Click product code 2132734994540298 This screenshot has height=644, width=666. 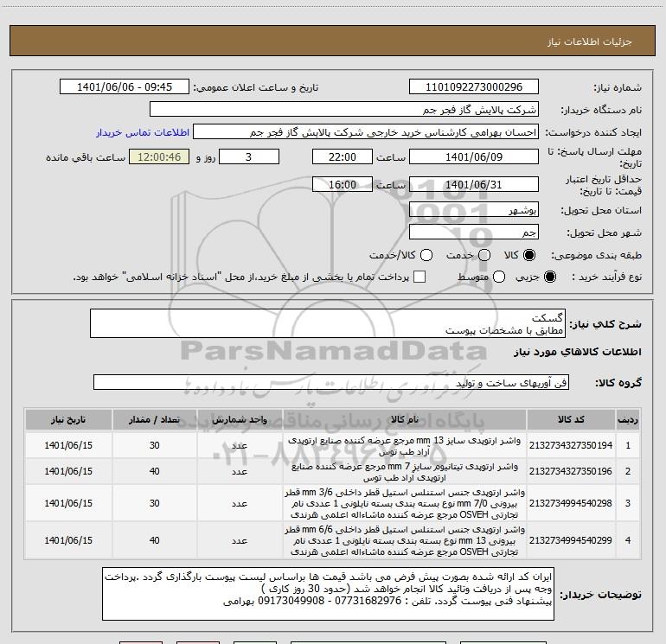click(571, 503)
